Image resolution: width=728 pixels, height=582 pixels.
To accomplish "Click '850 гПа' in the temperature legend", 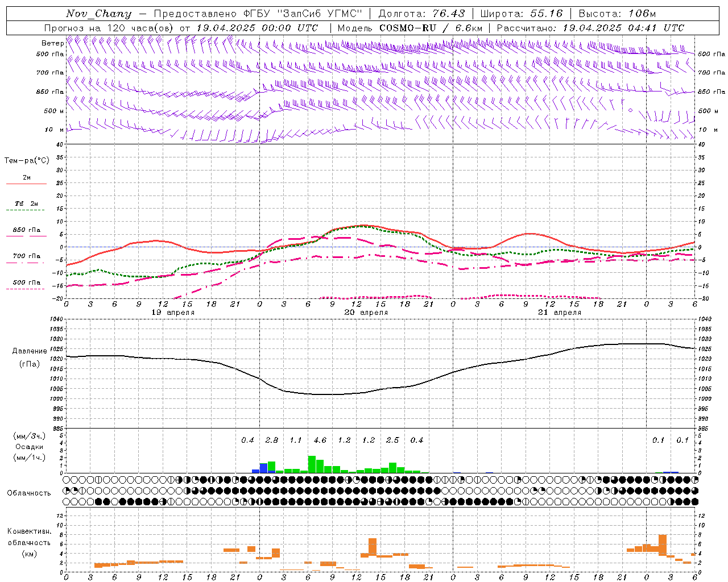I will (27, 230).
